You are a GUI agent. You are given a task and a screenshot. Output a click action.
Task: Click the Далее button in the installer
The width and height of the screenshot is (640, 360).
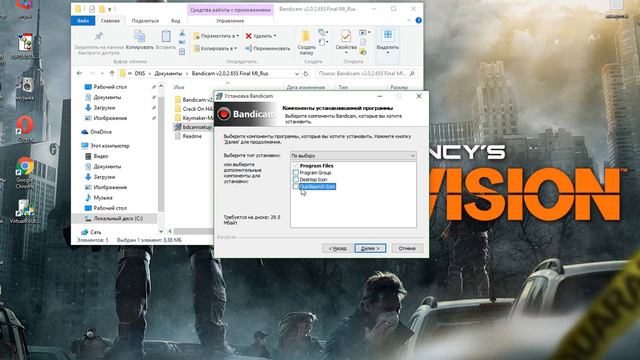370,248
